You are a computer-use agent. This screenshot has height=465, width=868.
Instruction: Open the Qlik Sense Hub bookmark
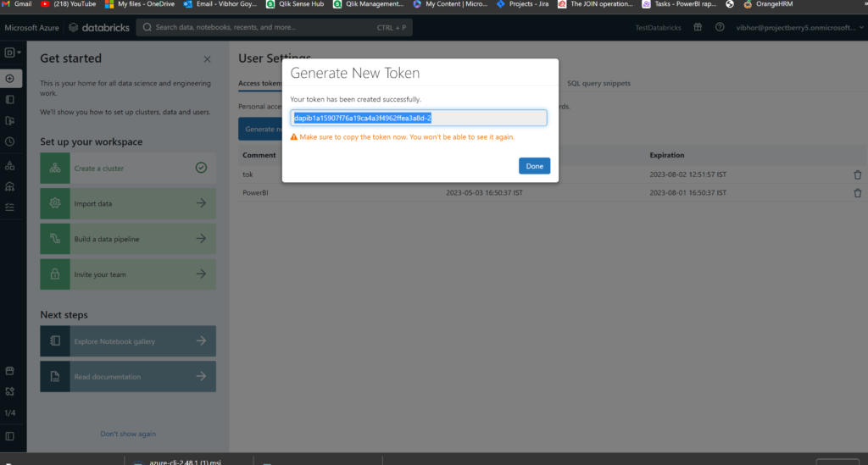tap(295, 4)
